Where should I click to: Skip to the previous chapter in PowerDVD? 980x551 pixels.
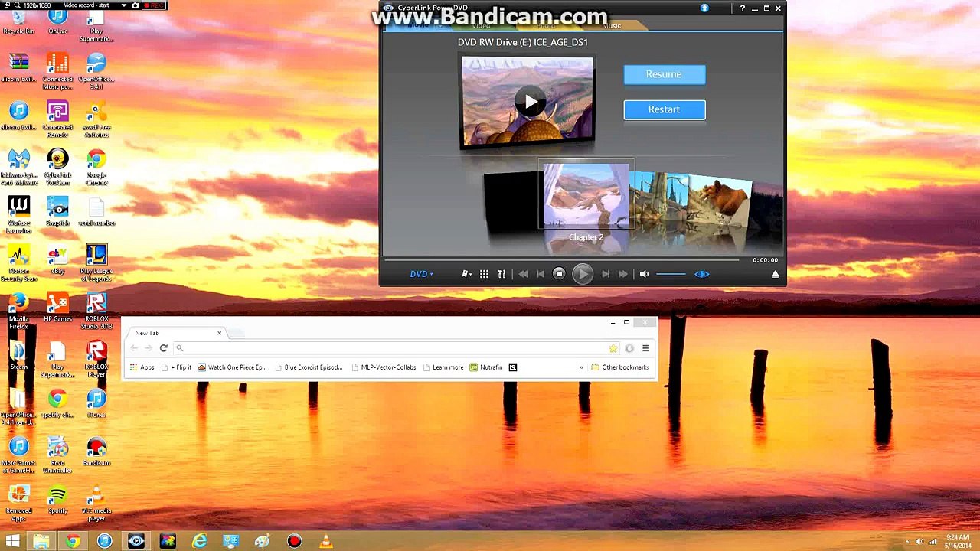coord(541,274)
